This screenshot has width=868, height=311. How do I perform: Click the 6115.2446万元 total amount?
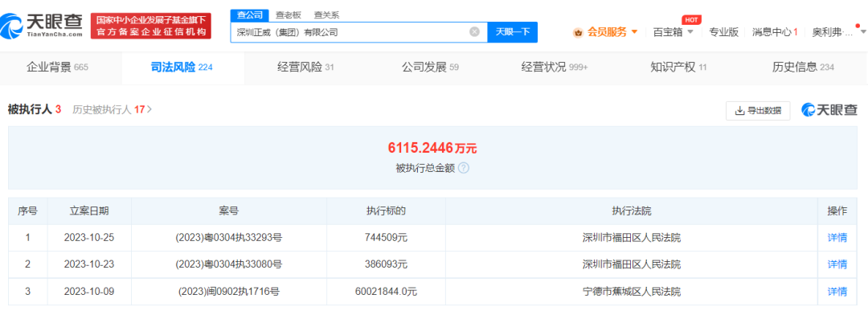point(432,148)
